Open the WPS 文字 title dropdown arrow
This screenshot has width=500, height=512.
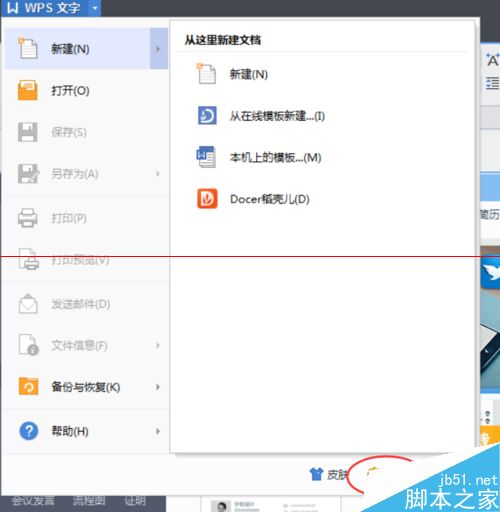click(95, 8)
